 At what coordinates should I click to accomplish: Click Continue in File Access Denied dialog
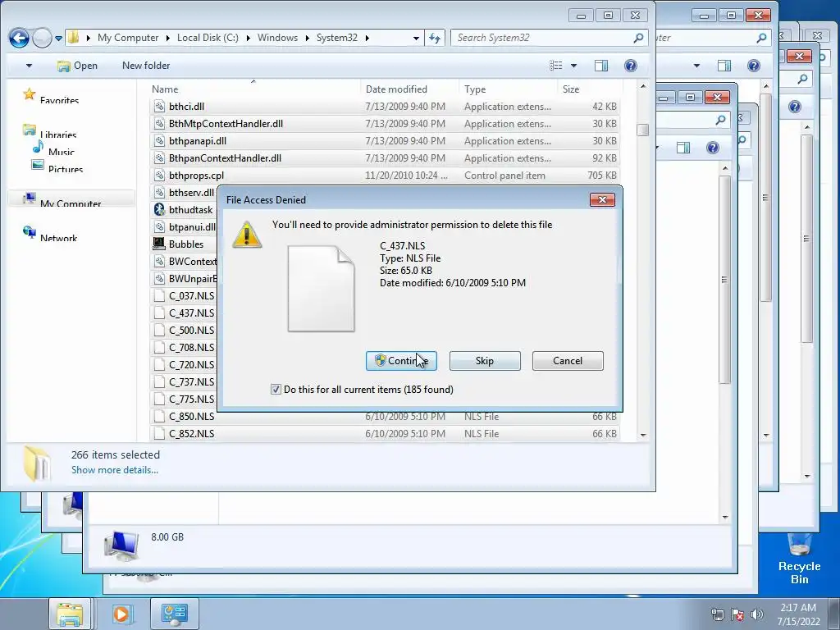pos(401,361)
